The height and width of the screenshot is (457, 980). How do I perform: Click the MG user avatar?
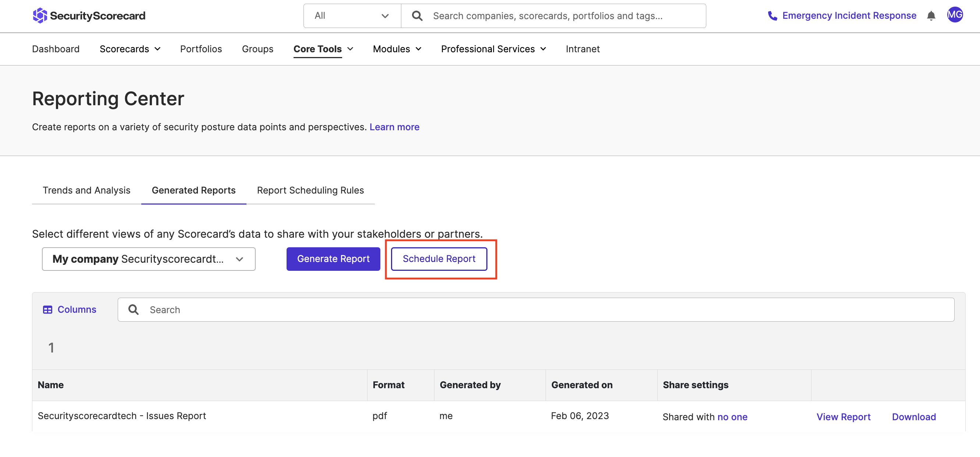pos(955,15)
